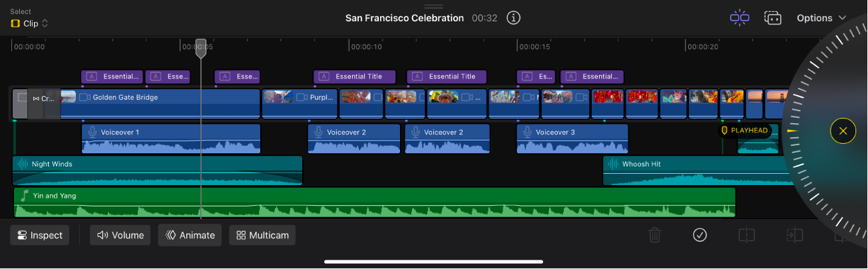The image size is (868, 269).
Task: Select the Yin and Yang music clip
Action: [x=375, y=202]
